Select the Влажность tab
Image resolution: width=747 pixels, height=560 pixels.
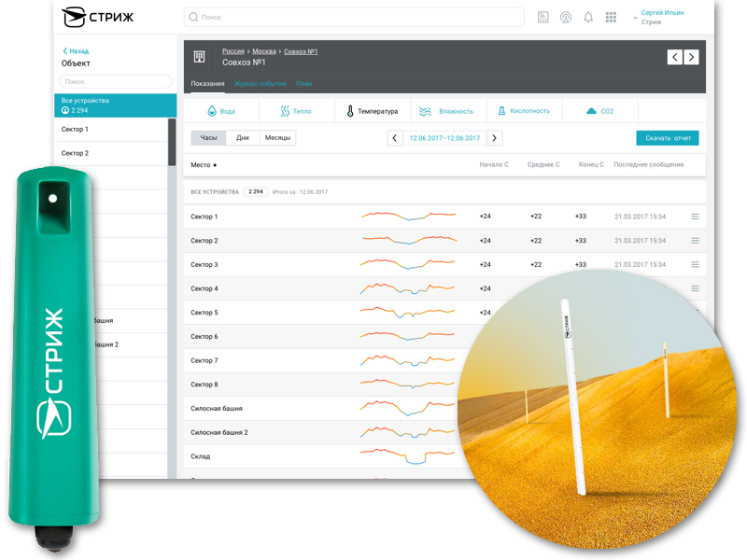[x=448, y=111]
